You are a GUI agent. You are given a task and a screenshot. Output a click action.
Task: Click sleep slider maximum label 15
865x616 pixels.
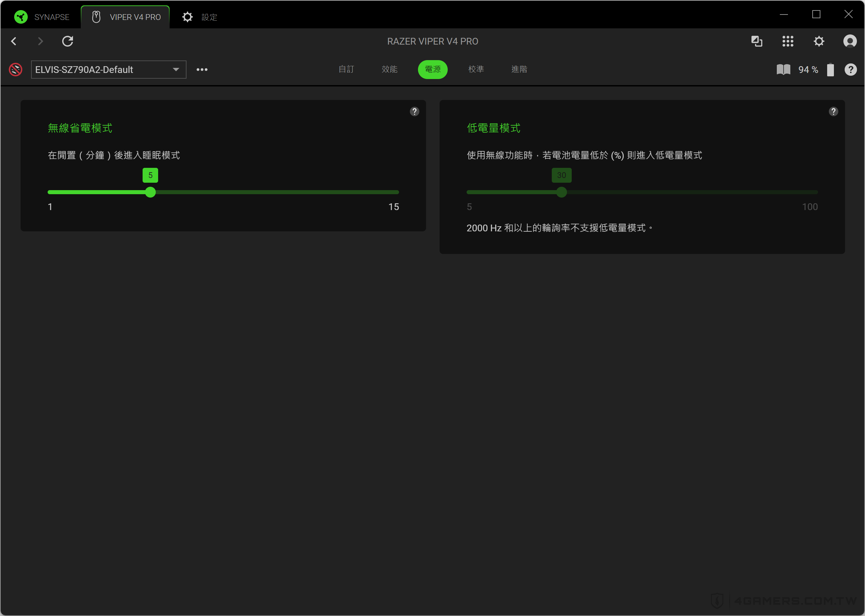click(x=393, y=207)
